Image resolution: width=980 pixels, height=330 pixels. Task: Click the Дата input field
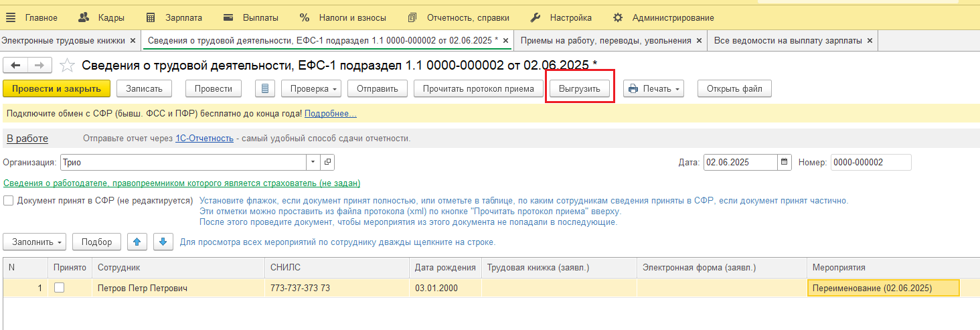coord(740,162)
